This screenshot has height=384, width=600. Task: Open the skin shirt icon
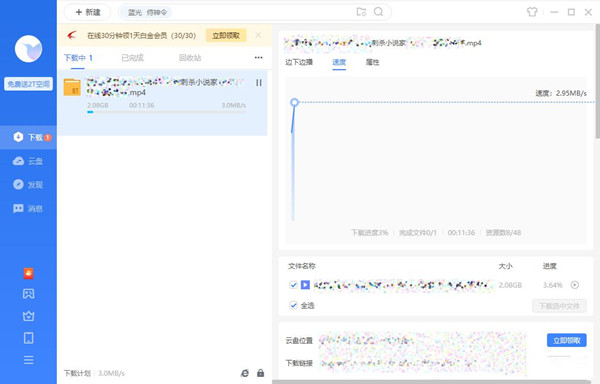pyautogui.click(x=532, y=12)
